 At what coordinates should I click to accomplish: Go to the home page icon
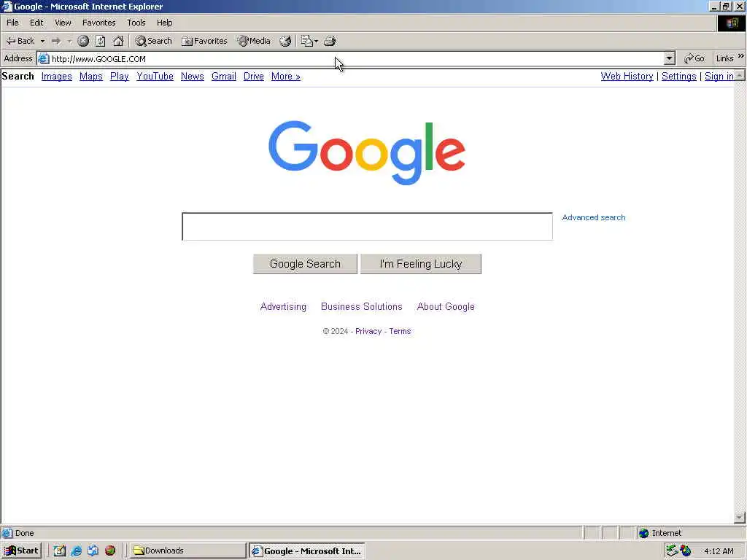coord(118,41)
